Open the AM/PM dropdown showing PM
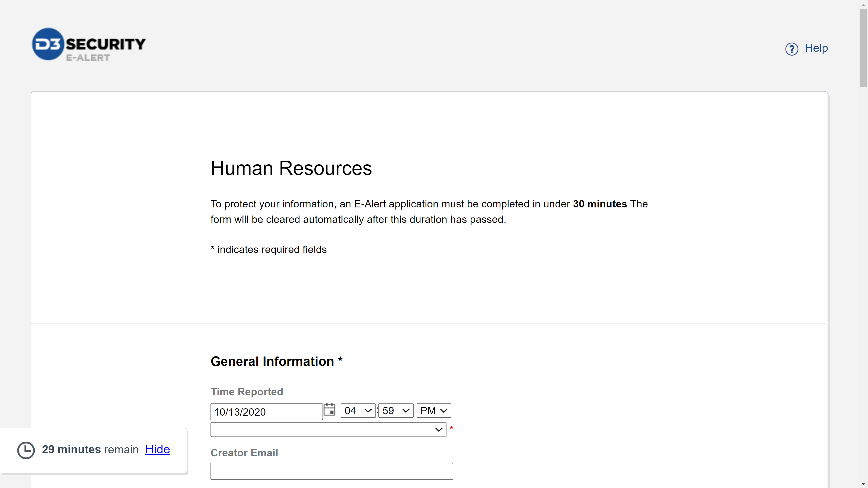 [433, 410]
